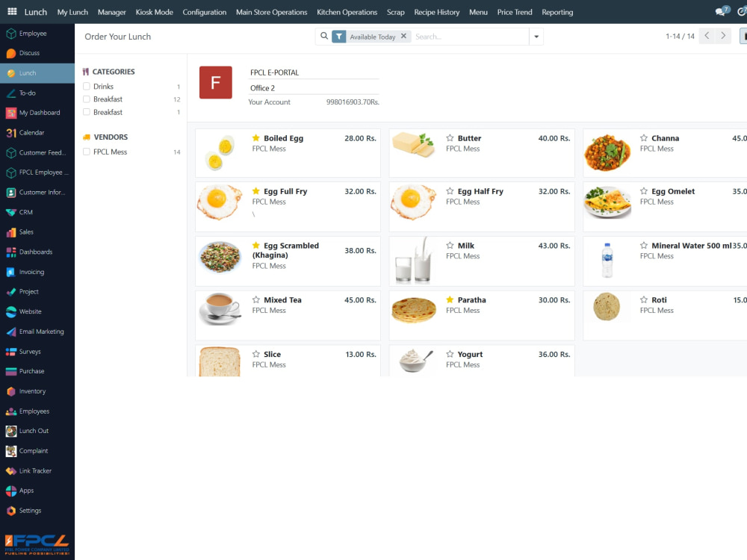Select the Channa dish image
This screenshot has height=560, width=747.
coord(607,152)
